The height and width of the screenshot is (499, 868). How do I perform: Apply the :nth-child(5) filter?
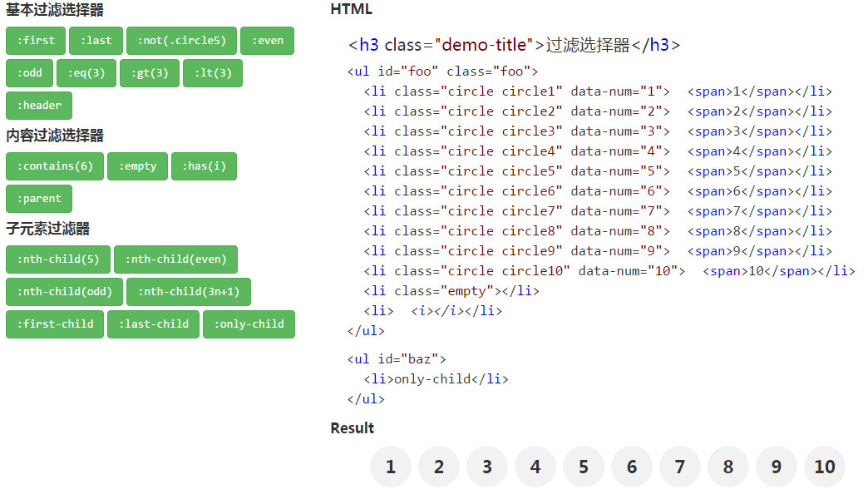pyautogui.click(x=58, y=259)
